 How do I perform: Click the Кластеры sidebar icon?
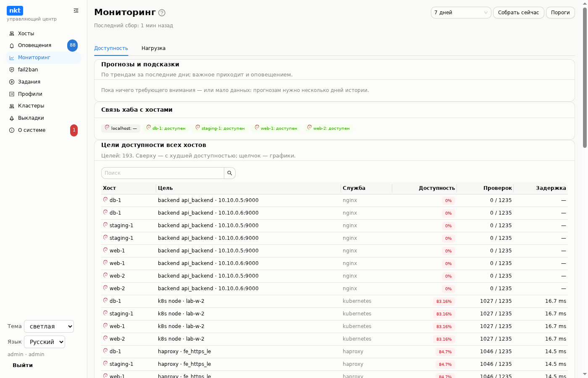(x=12, y=106)
